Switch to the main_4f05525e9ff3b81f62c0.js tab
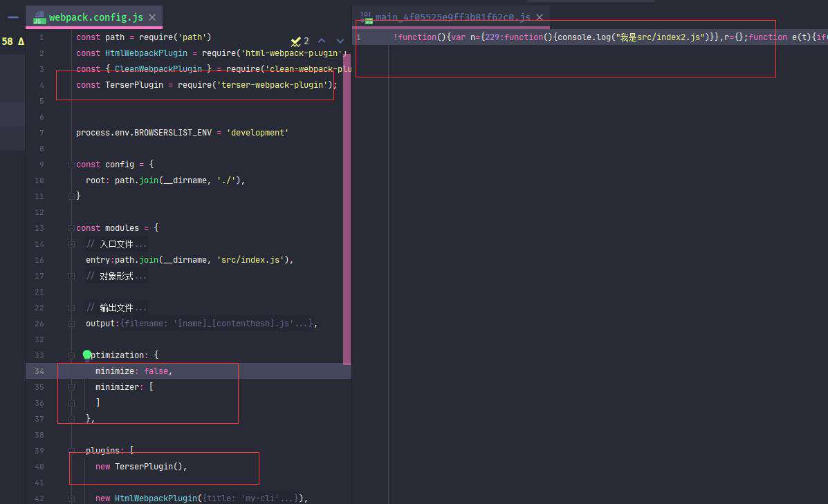 pos(452,17)
